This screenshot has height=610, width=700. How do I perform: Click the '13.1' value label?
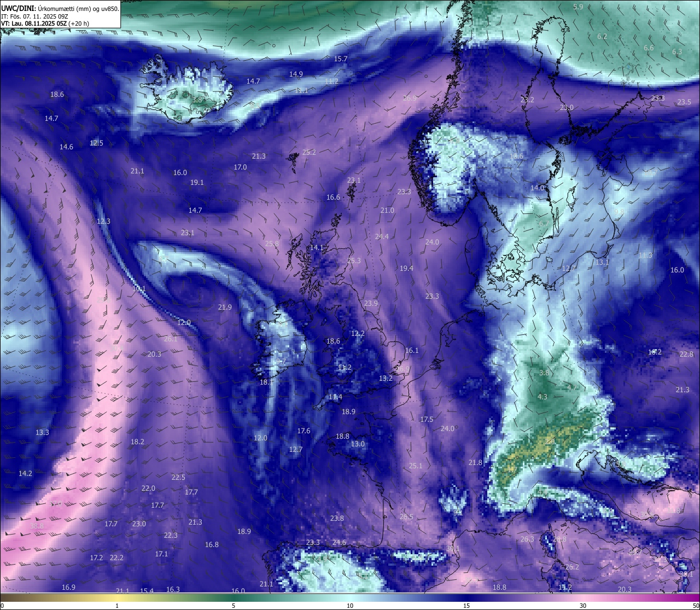coord(602,262)
